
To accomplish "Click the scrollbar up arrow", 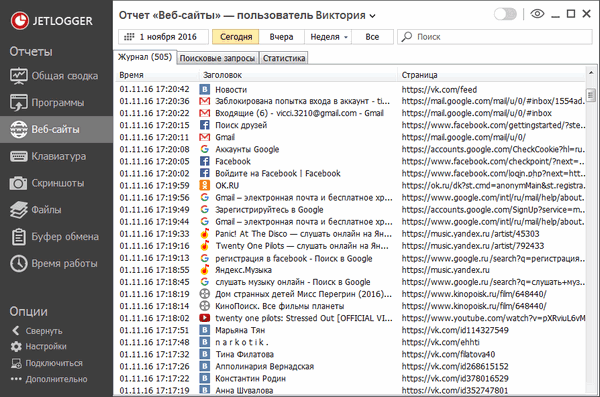I will [591, 73].
